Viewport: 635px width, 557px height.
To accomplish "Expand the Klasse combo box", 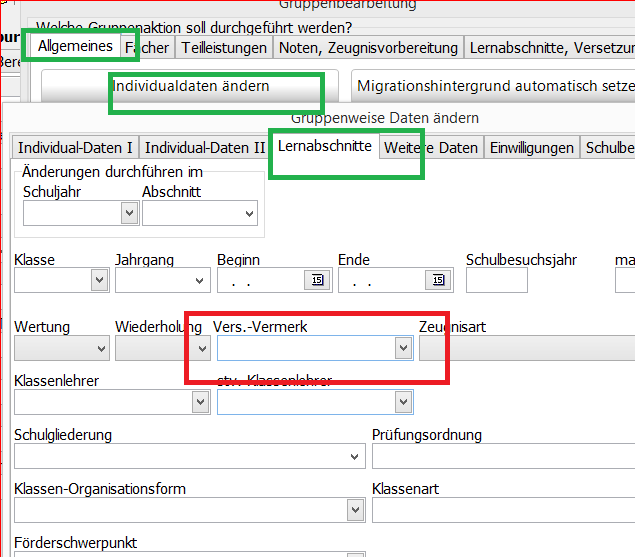I will [x=98, y=281].
